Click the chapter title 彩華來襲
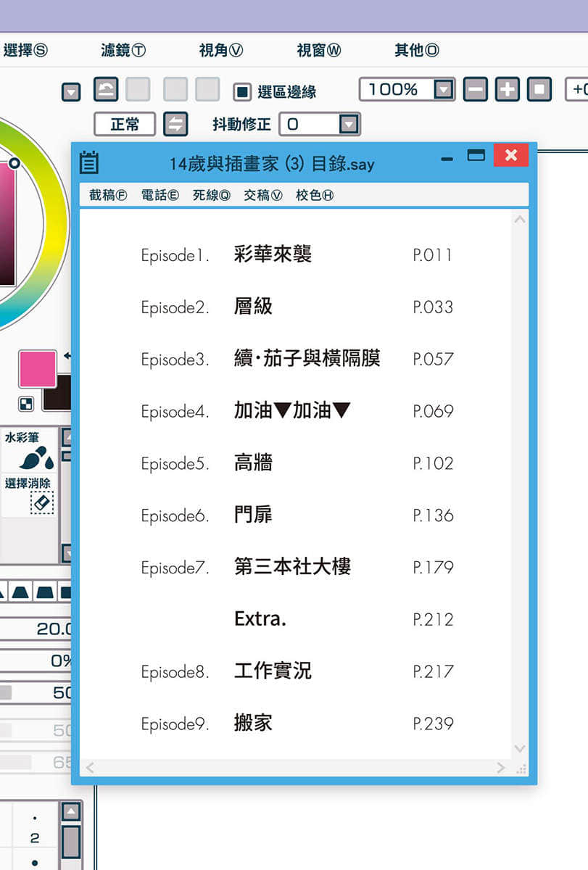588x870 pixels. coord(273,254)
